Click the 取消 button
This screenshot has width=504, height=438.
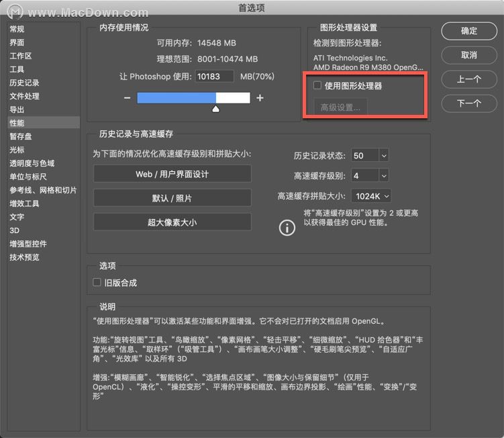pos(469,55)
